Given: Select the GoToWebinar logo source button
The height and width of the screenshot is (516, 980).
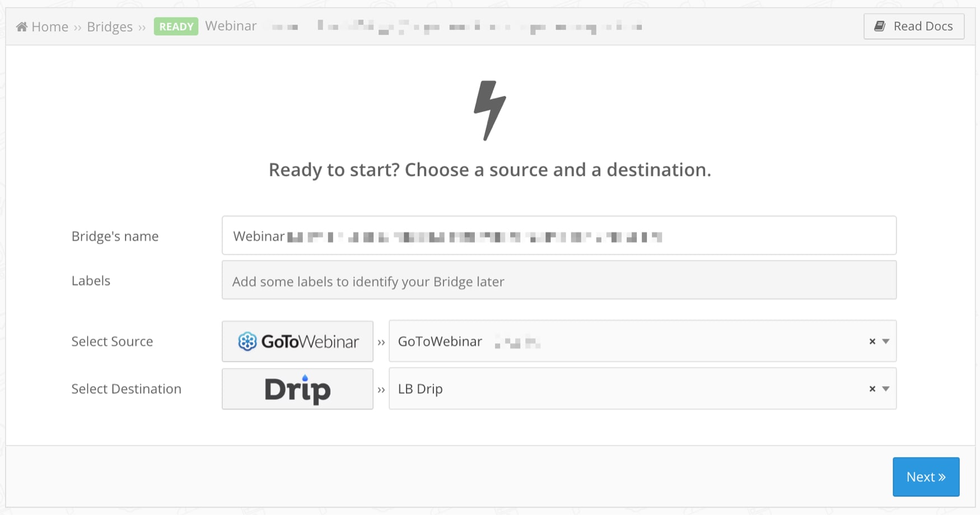Looking at the screenshot, I should coord(297,341).
